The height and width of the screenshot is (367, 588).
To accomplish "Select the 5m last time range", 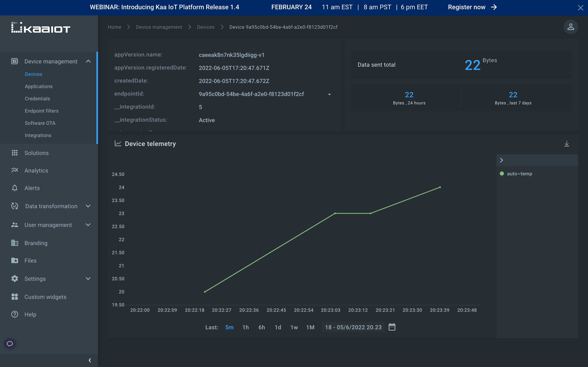I will [229, 327].
